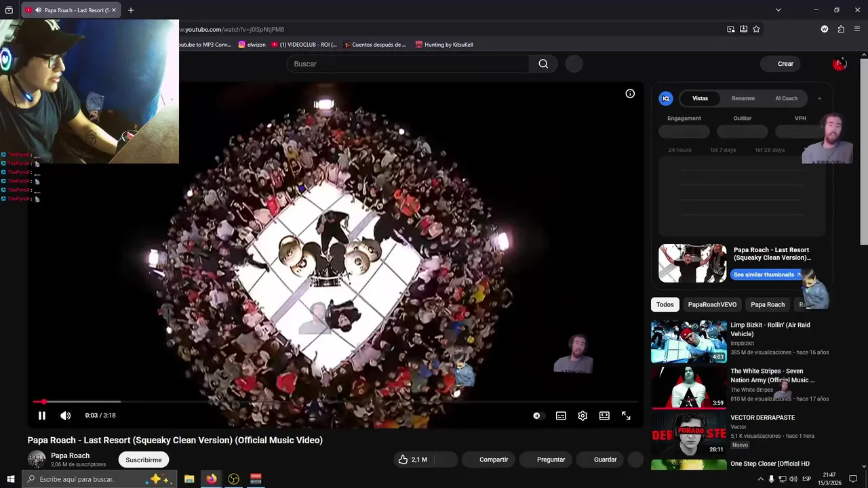868x488 pixels.
Task: Open Voicemeeter from the taskbar
Action: pos(256,479)
